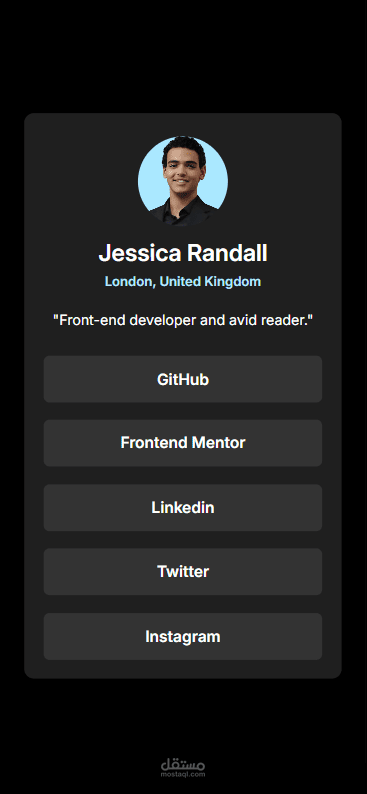Open the Frontend Mentor link button
The height and width of the screenshot is (794, 367).
(183, 443)
